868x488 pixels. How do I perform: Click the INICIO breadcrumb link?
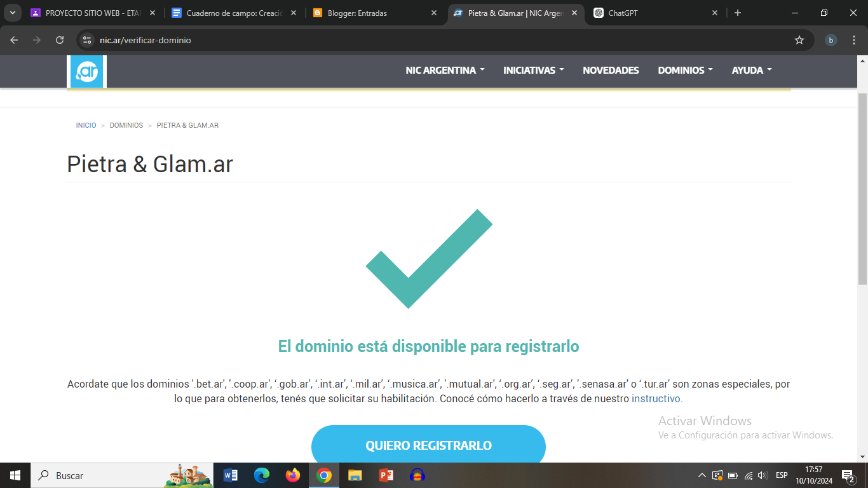86,125
